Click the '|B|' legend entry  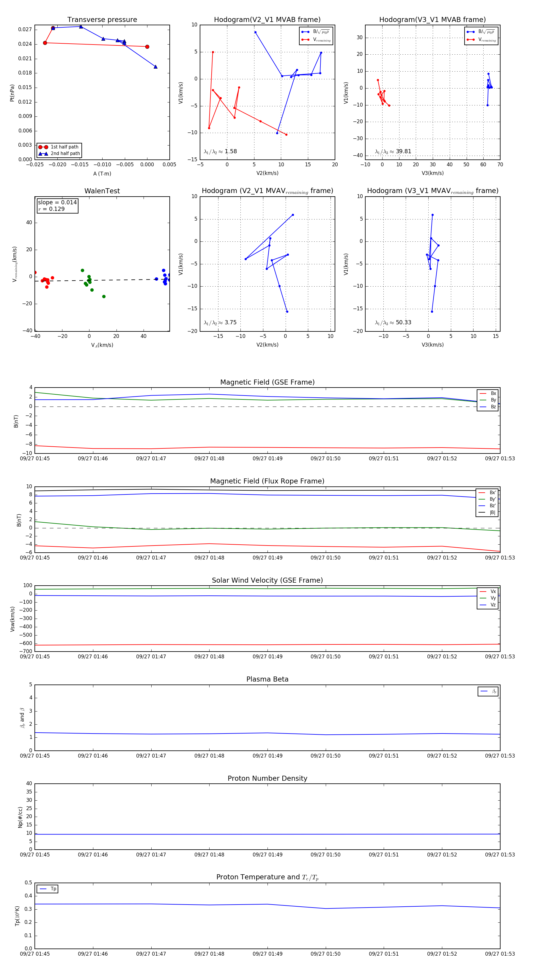pos(487,513)
